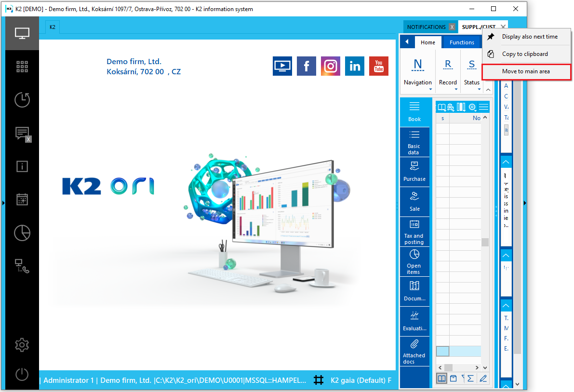Click the open book icon in grid toolbar
The height and width of the screenshot is (392, 574).
[x=442, y=107]
